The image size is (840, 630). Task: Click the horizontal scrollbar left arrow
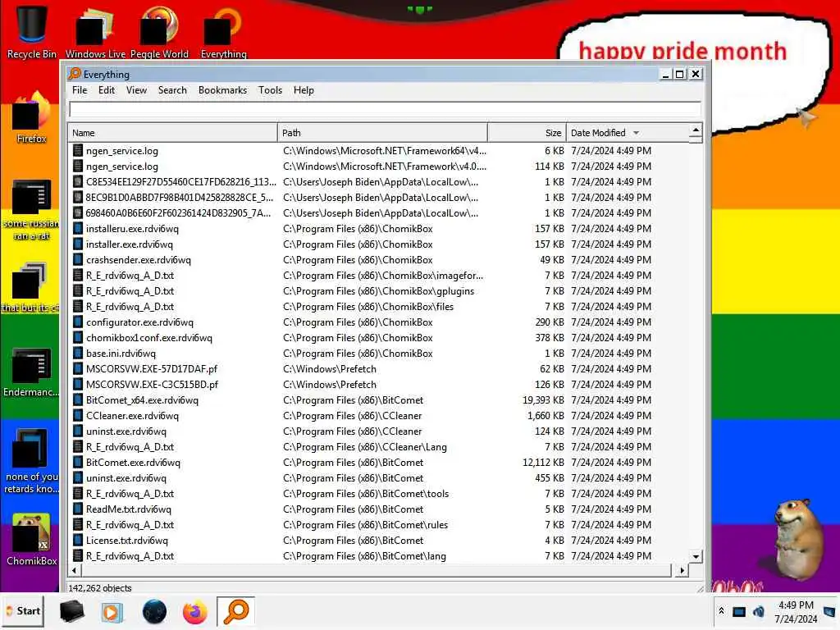point(75,571)
